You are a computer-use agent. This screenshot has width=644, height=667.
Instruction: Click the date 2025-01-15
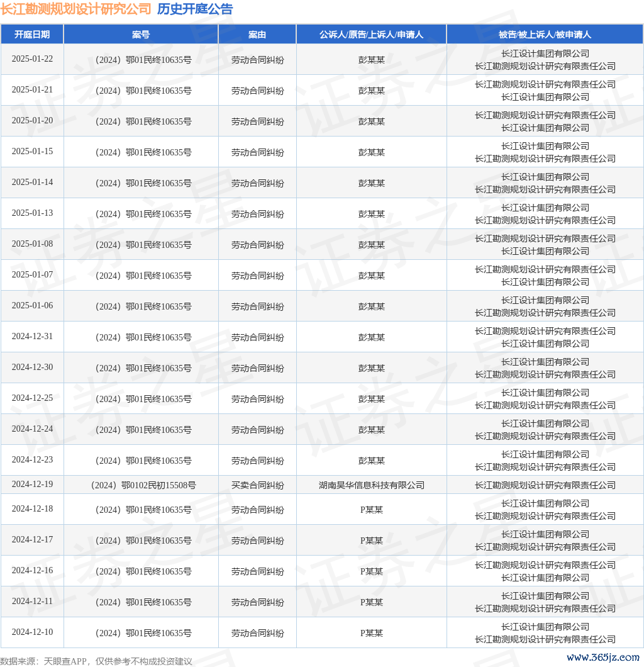click(32, 152)
